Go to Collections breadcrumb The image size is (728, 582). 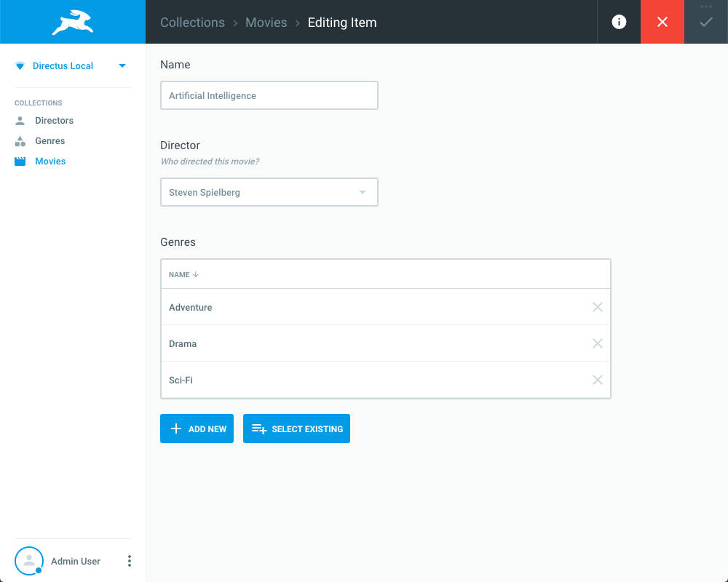click(x=192, y=23)
